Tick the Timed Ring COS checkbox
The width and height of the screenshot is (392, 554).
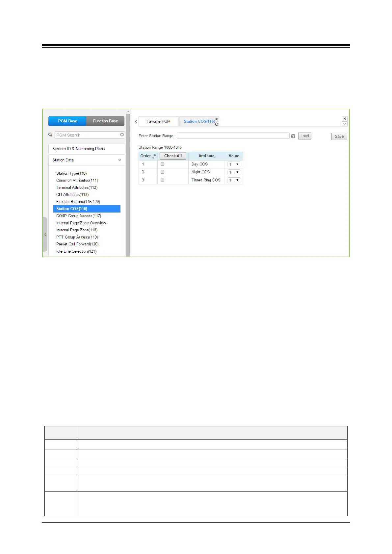click(162, 180)
